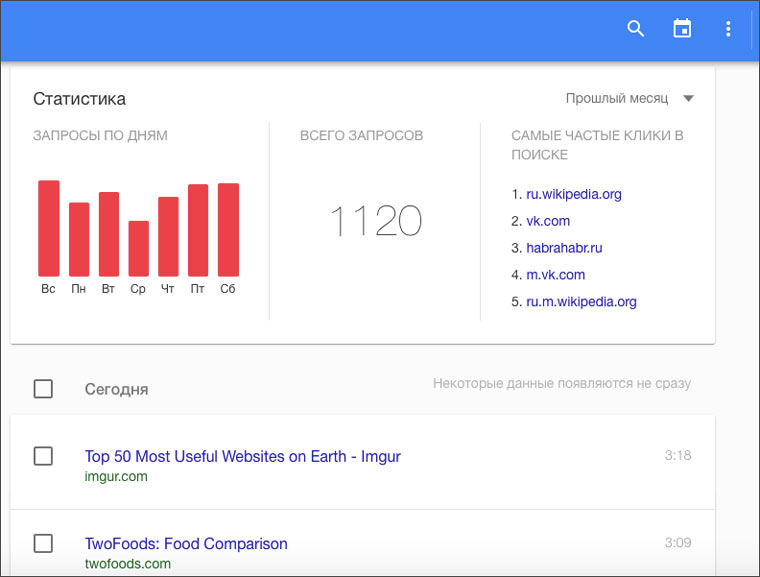This screenshot has height=577, width=760.
Task: Click the Вт bar in the chart
Action: [x=109, y=234]
